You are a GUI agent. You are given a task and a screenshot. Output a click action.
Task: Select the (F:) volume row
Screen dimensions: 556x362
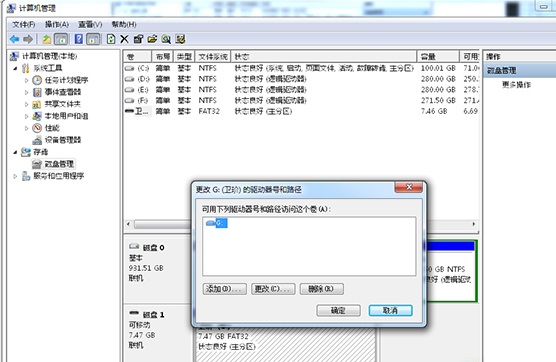click(301, 100)
